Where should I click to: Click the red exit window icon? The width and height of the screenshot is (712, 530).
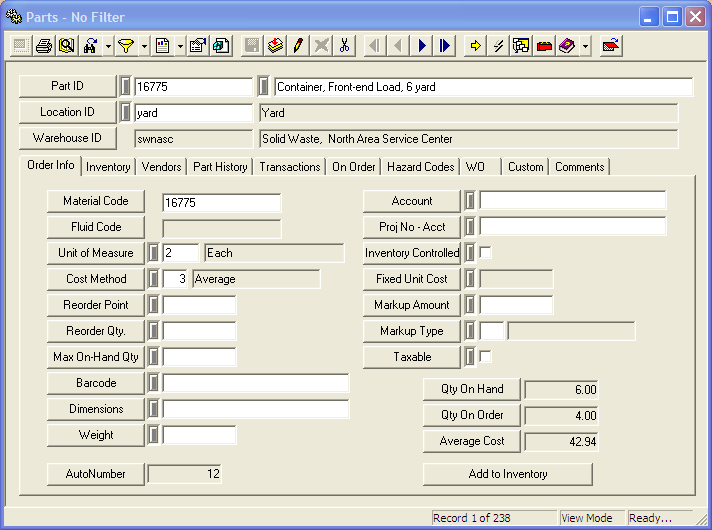pyautogui.click(x=611, y=46)
